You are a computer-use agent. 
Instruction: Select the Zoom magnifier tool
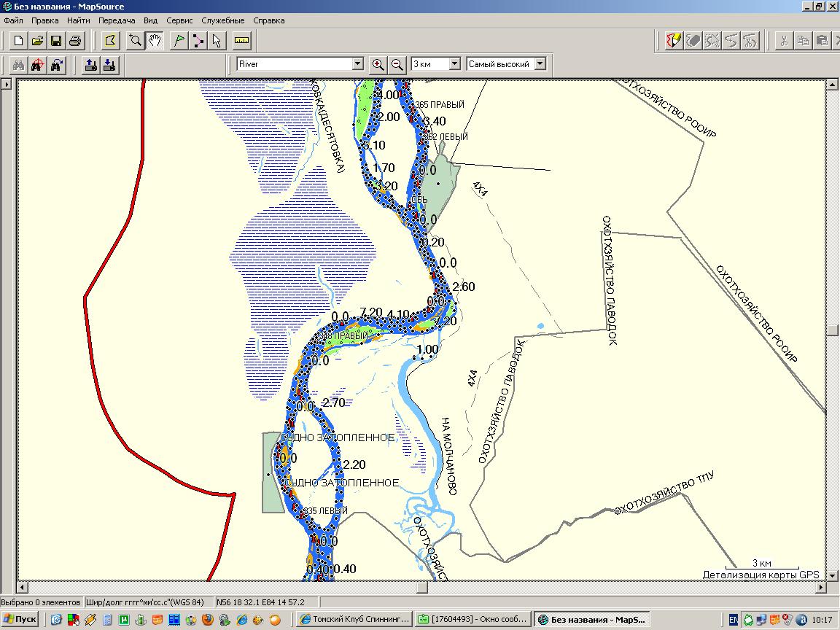click(x=135, y=40)
